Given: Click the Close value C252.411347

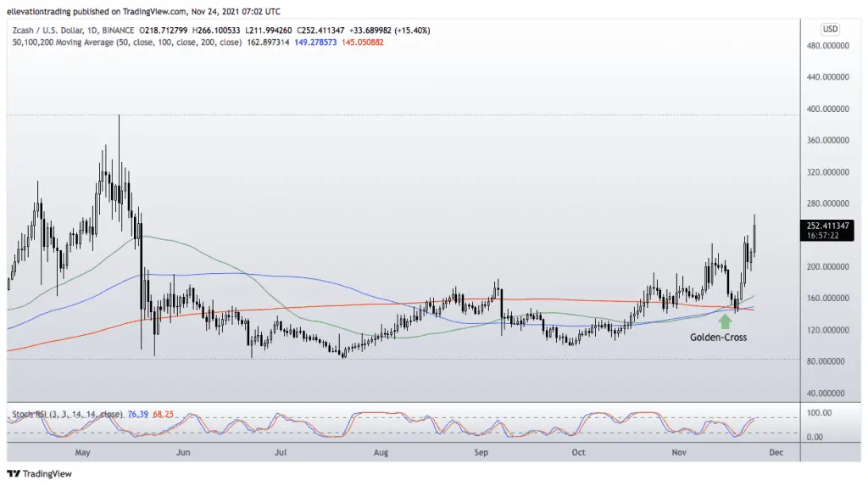Looking at the screenshot, I should pyautogui.click(x=320, y=31).
